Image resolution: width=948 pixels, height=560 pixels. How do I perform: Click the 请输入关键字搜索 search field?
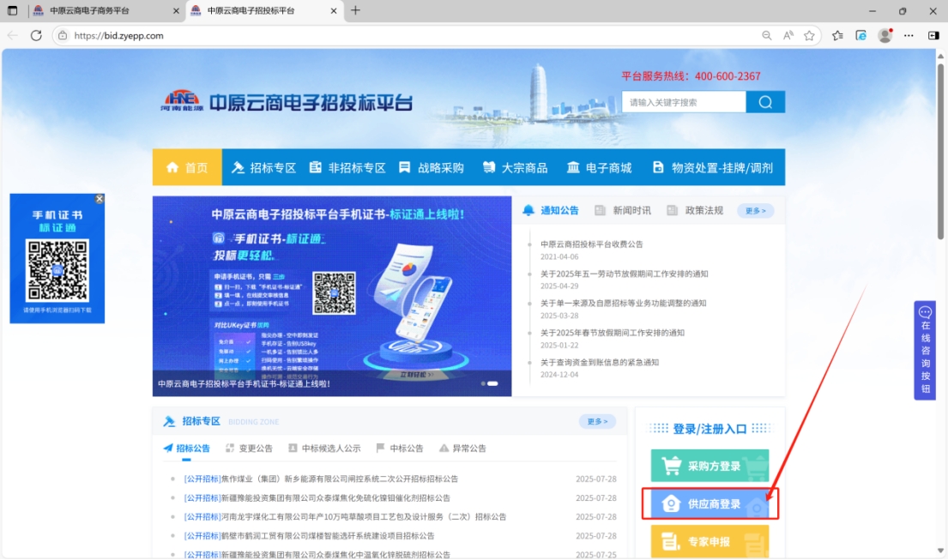tap(684, 102)
